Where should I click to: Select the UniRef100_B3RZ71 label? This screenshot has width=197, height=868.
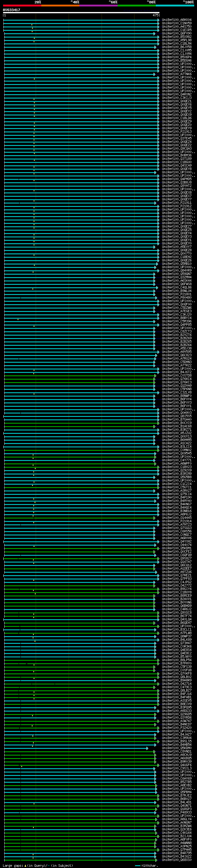tap(177, 430)
